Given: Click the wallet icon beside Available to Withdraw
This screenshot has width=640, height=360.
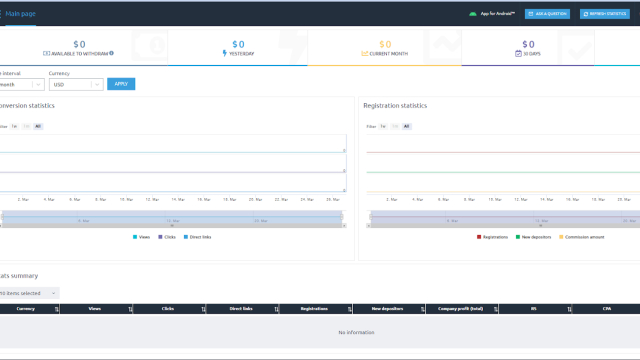Looking at the screenshot, I should (x=46, y=53).
